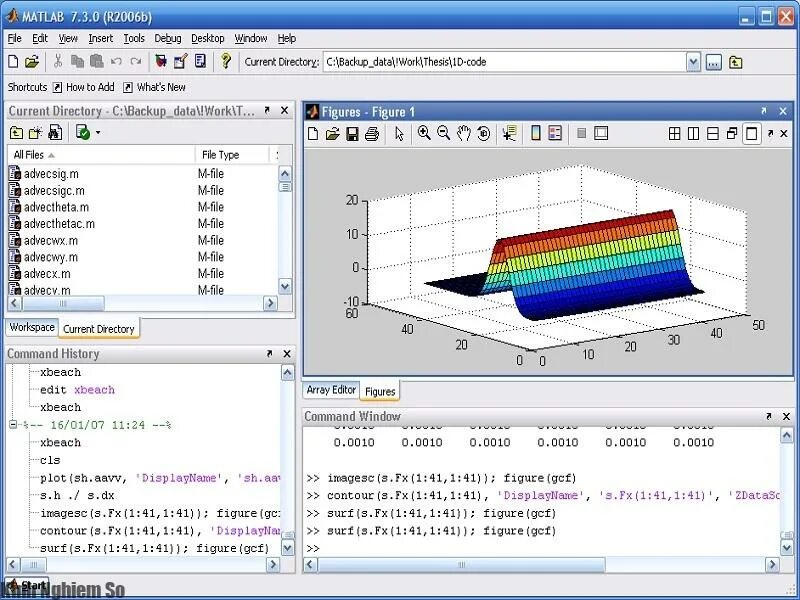
Task: Click Find Files binoculars icon
Action: [x=55, y=133]
